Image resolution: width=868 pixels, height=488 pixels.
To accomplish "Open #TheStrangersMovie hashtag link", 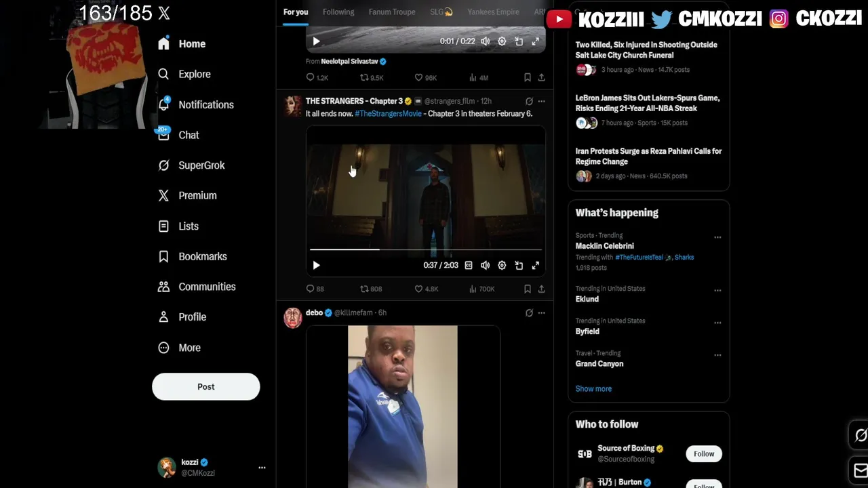I will tap(388, 114).
